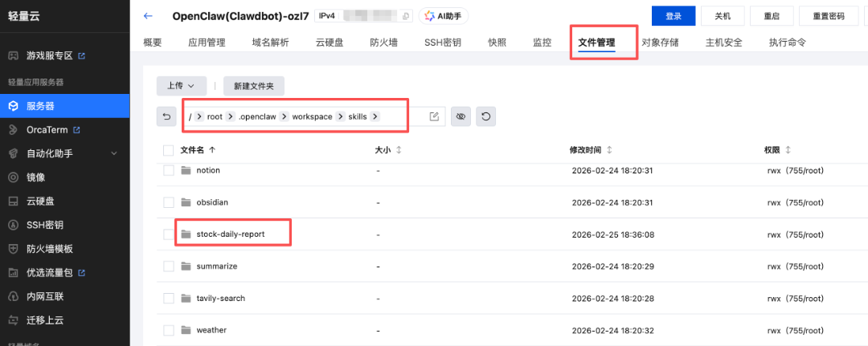Refresh the file list

point(485,116)
